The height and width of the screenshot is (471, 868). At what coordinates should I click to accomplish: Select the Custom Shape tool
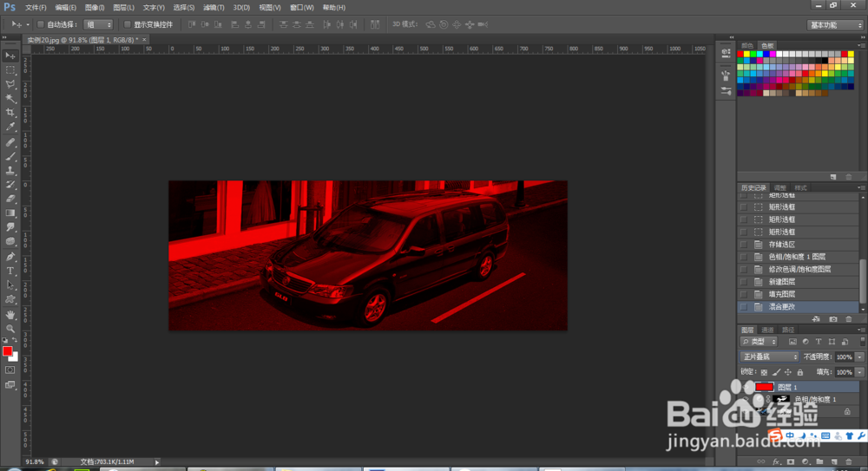coord(10,299)
